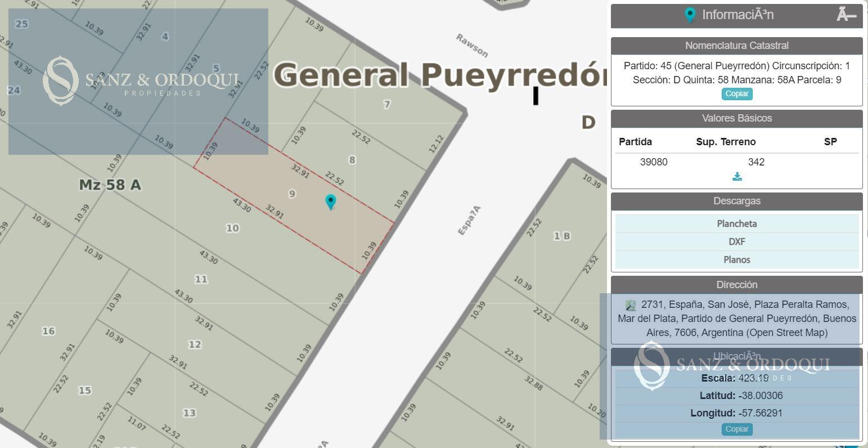
Task: Collapse the Nomenclatura Catastral section header
Action: [737, 46]
